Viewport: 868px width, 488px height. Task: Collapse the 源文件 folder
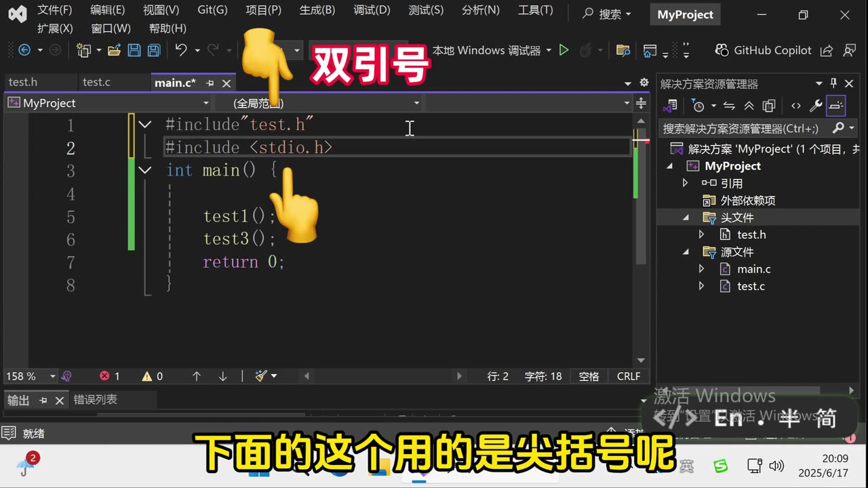coord(685,252)
